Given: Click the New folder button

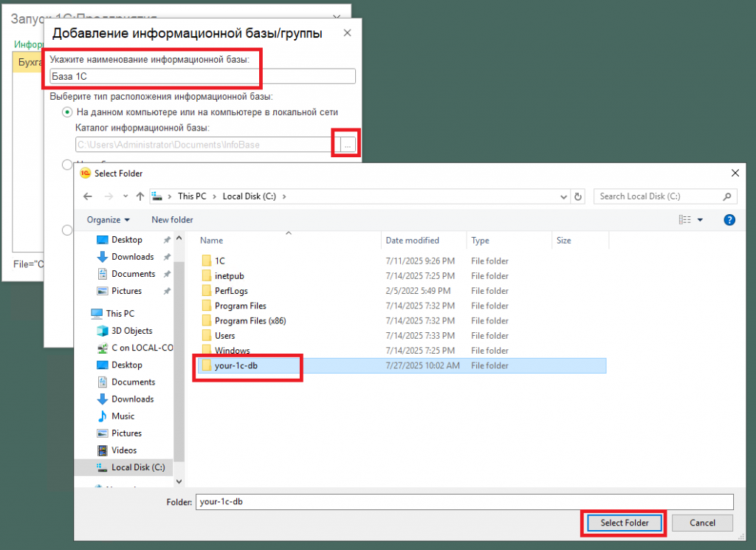Looking at the screenshot, I should pyautogui.click(x=172, y=220).
